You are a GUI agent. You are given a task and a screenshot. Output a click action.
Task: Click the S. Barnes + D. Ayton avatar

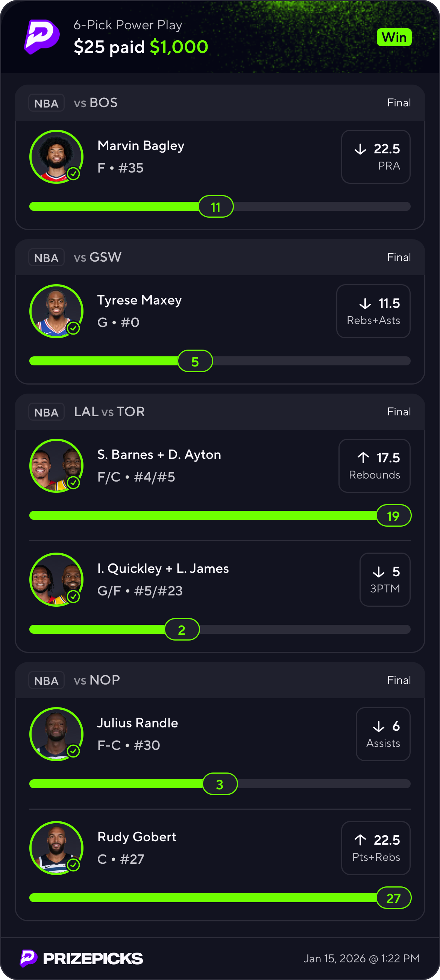56,466
